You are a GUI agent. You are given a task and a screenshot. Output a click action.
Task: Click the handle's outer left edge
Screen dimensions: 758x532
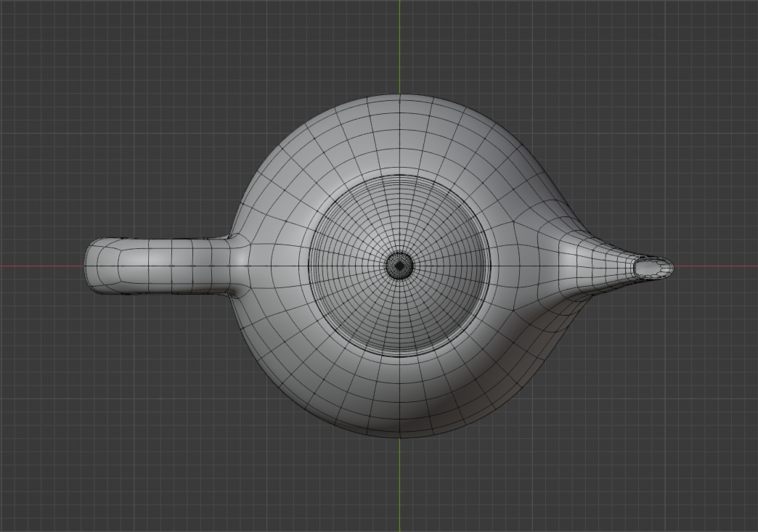89,267
